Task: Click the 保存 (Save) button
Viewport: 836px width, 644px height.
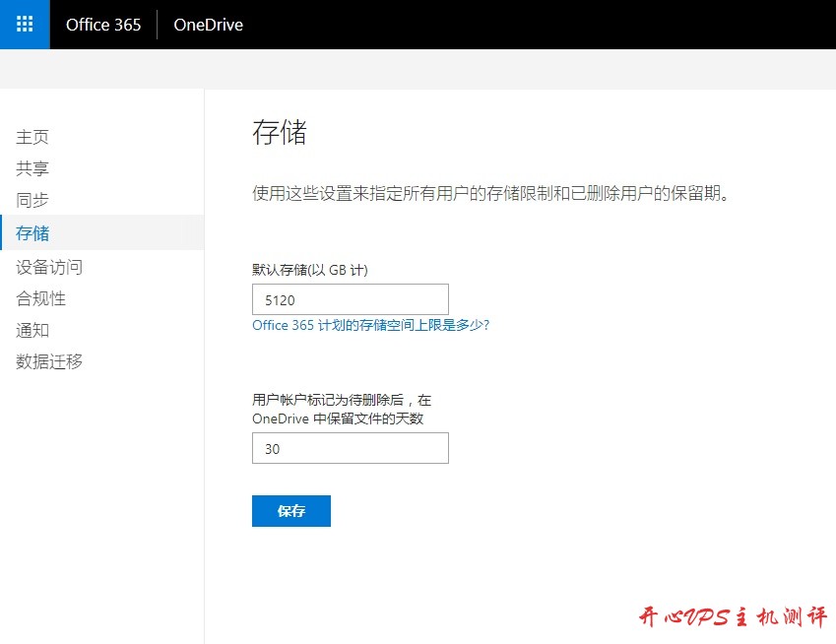Action: tap(290, 510)
